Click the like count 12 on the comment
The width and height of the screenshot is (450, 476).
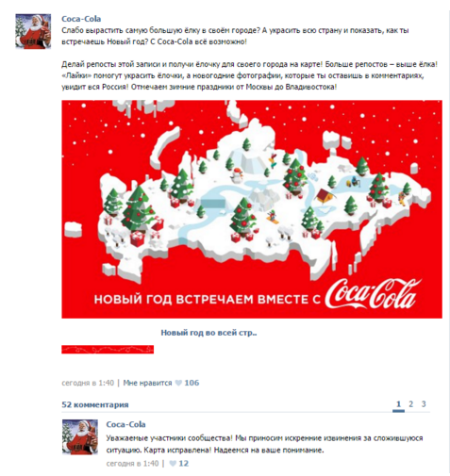pyautogui.click(x=184, y=464)
